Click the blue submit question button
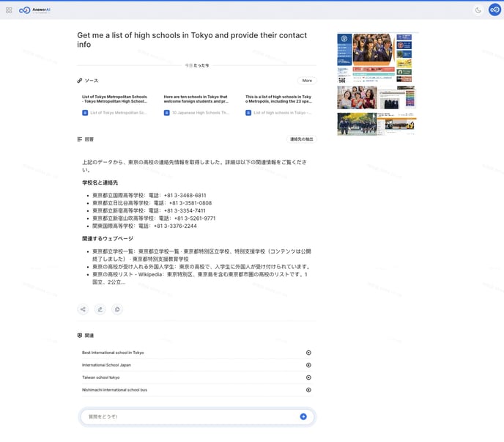The width and height of the screenshot is (504, 442). (x=303, y=416)
